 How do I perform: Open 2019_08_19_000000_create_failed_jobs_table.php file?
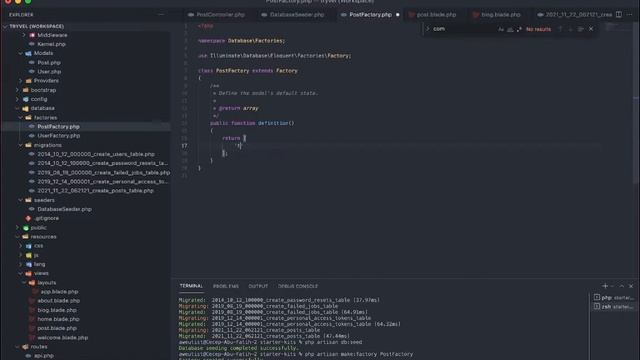[104, 173]
